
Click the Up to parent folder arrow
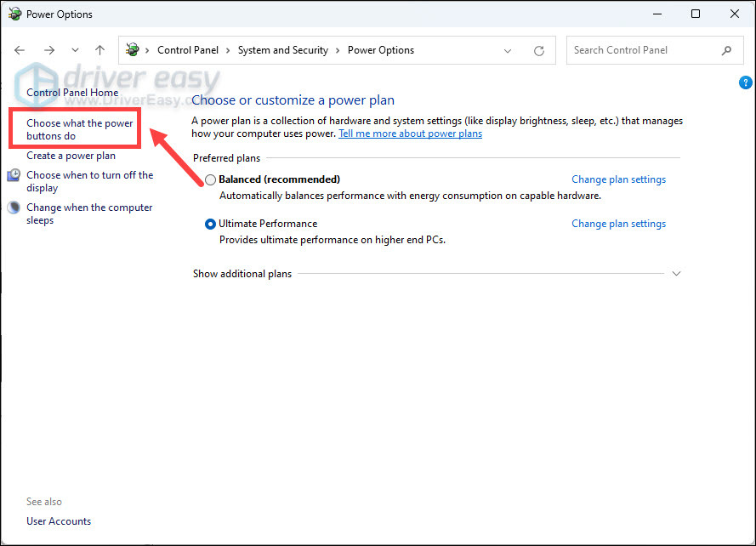[100, 50]
